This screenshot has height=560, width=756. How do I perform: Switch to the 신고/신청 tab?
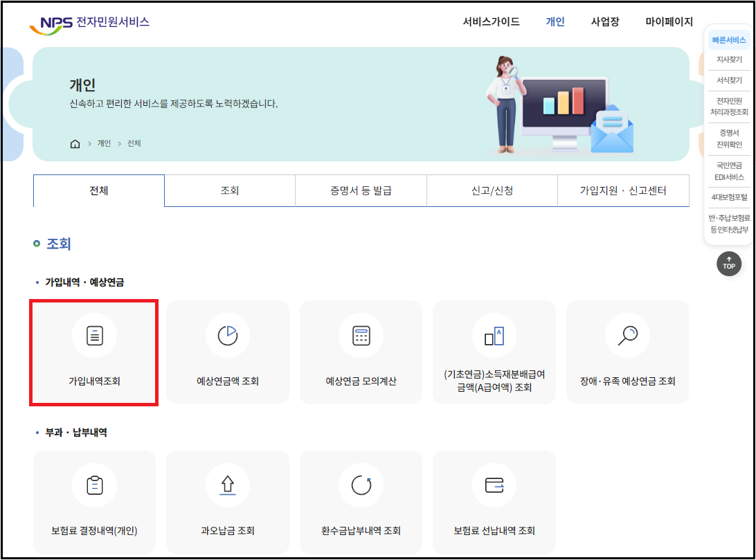coord(492,191)
